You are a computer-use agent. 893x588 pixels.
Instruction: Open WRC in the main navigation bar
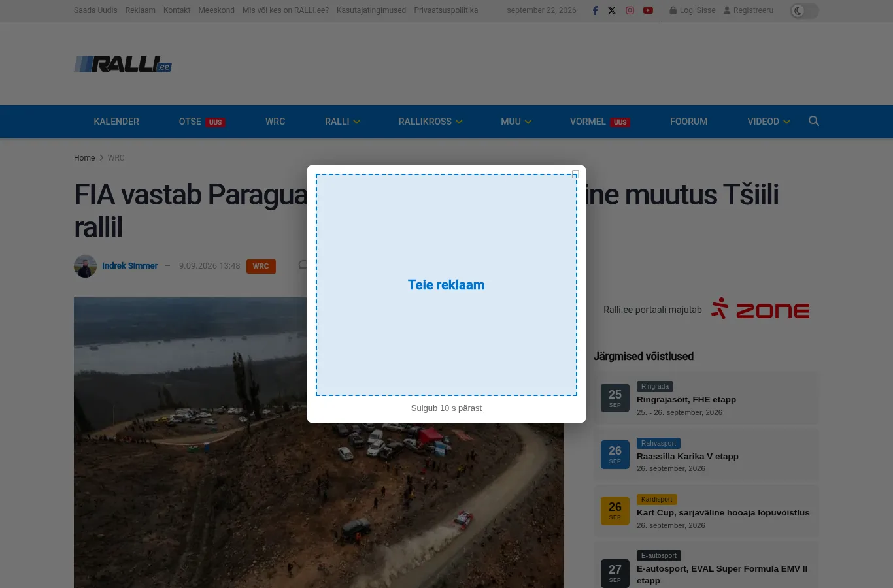pyautogui.click(x=275, y=122)
